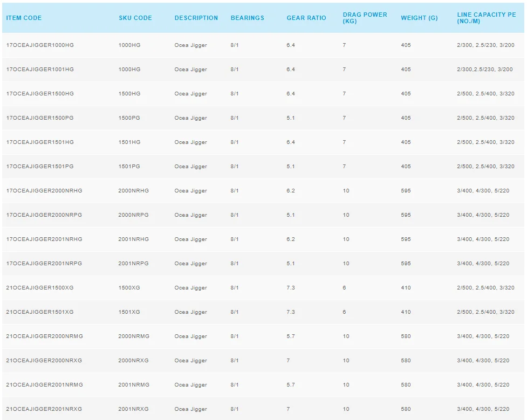Click SKU code 1500XG
527x420 pixels.
129,287
